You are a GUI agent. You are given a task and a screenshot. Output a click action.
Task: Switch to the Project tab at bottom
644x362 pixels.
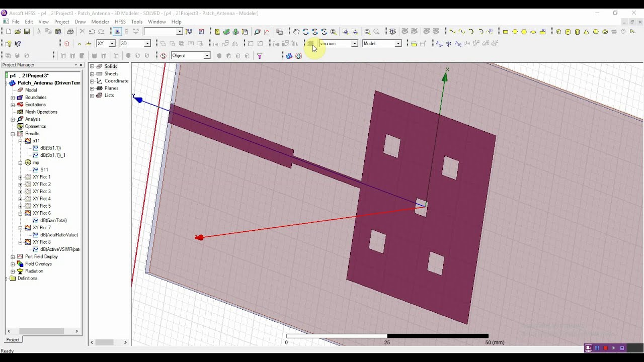[13, 340]
